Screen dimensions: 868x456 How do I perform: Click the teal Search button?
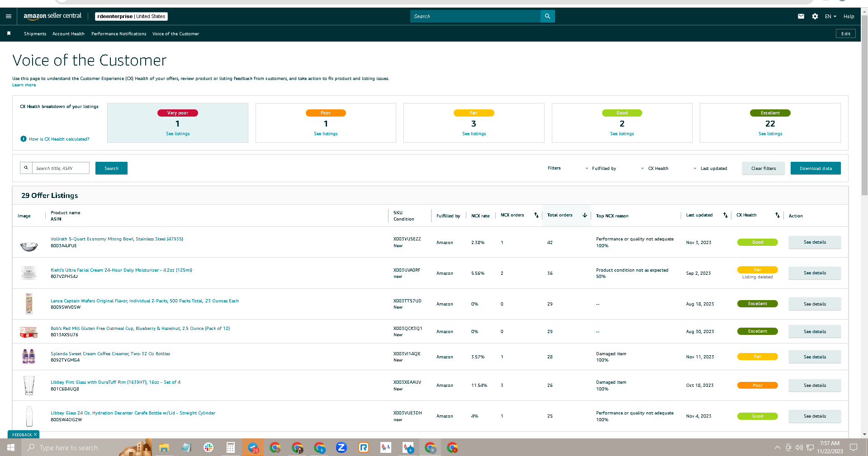click(x=111, y=168)
